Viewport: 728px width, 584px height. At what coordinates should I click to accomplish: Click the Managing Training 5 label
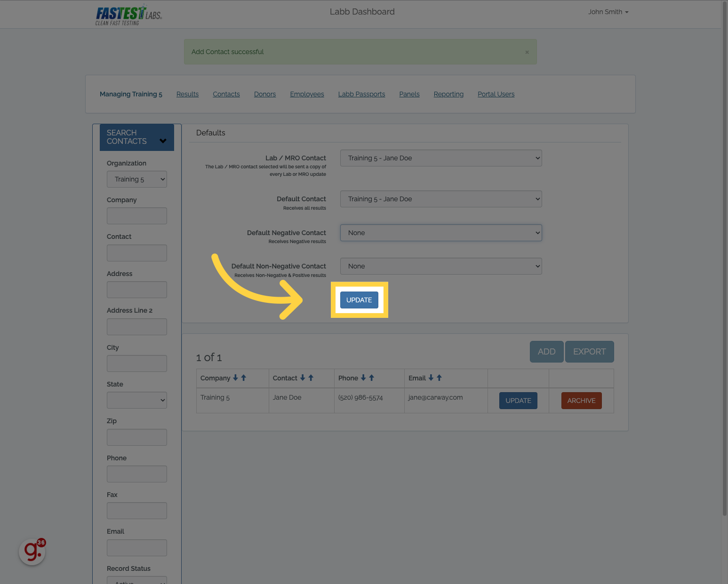pos(131,94)
